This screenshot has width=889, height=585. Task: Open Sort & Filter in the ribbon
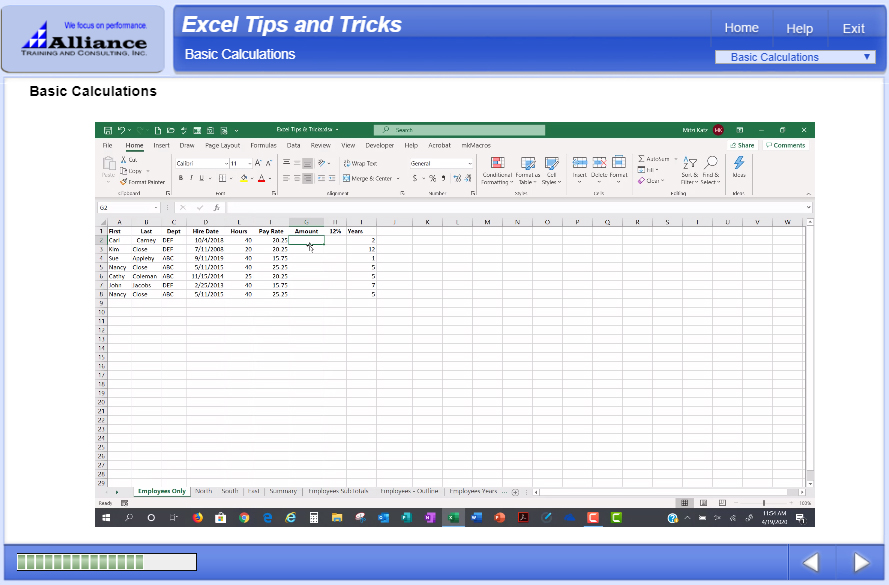689,165
